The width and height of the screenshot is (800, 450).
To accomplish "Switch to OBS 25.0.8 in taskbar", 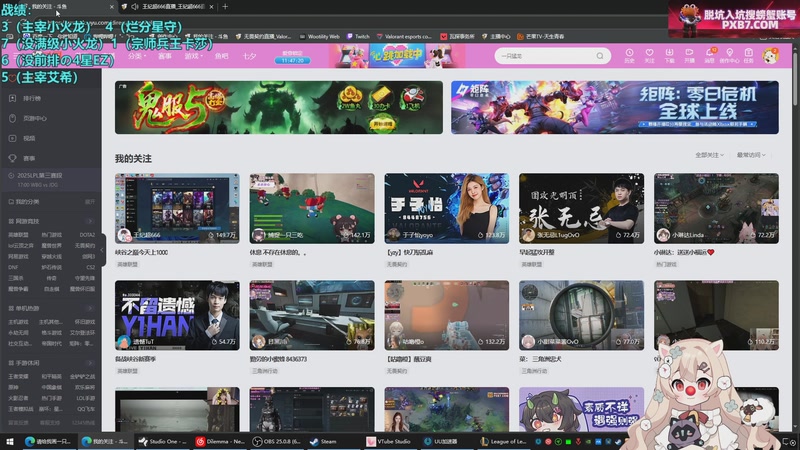I will tap(277, 441).
